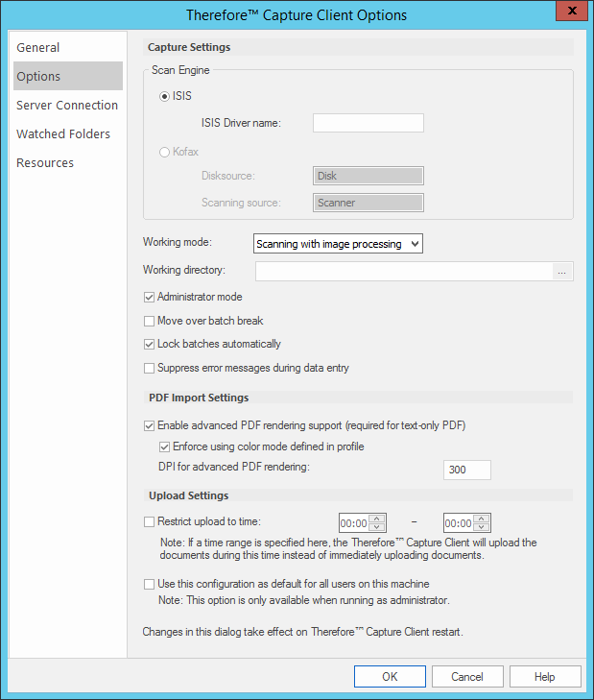
Task: Click the Scanning source field showing Scanner
Action: pyautogui.click(x=368, y=203)
